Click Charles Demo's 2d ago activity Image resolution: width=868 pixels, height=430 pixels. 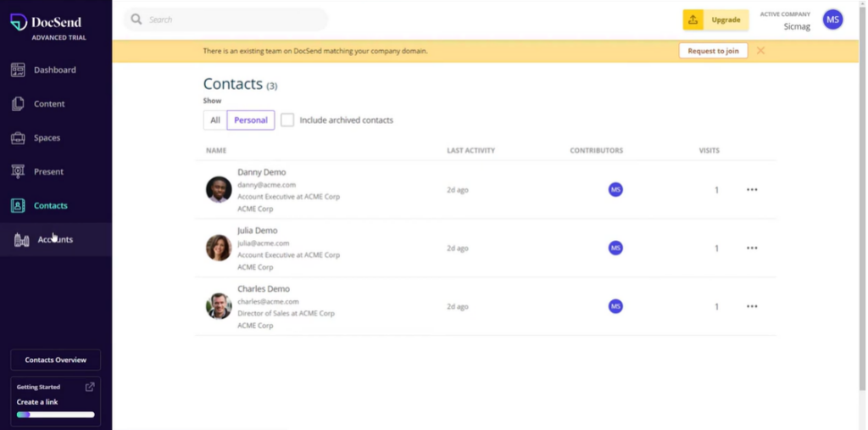[458, 306]
